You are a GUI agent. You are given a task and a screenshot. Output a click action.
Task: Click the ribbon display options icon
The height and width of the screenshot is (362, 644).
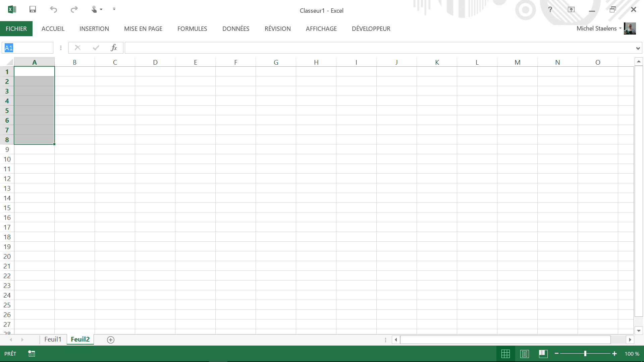(571, 9)
